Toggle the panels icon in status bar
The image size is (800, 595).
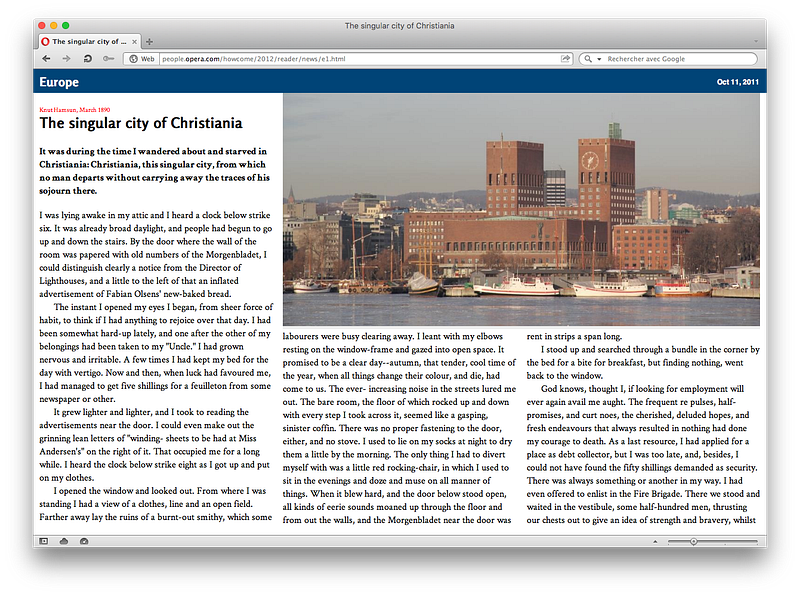click(44, 541)
